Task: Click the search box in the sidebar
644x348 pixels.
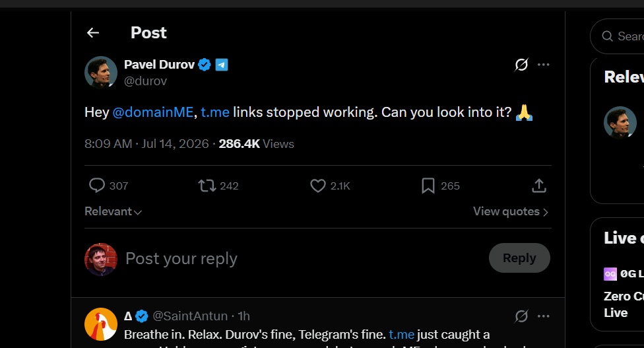Action: (618, 36)
